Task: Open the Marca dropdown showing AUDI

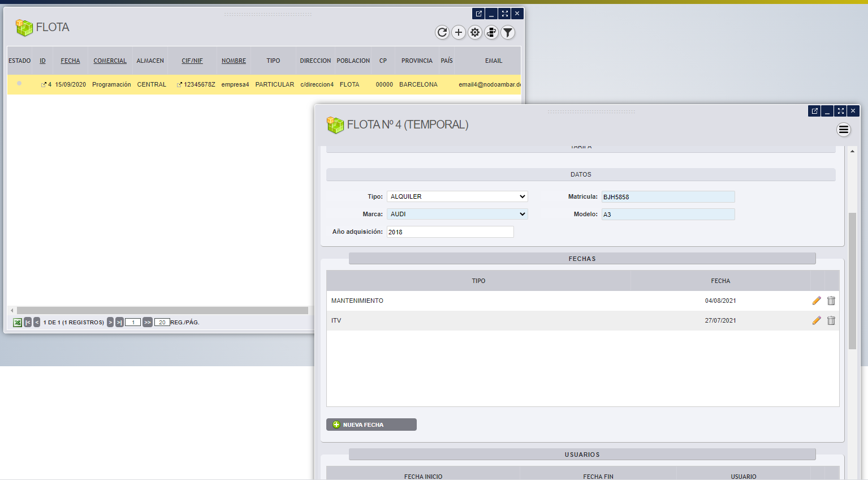Action: pyautogui.click(x=457, y=214)
